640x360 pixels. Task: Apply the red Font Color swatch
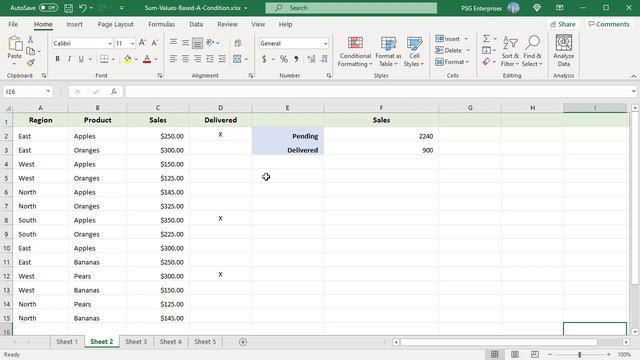coord(147,59)
